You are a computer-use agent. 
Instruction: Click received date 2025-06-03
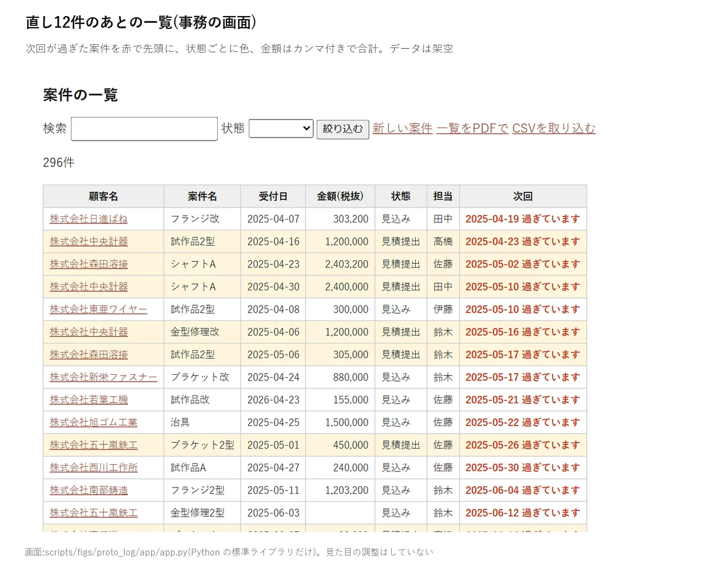point(273,513)
